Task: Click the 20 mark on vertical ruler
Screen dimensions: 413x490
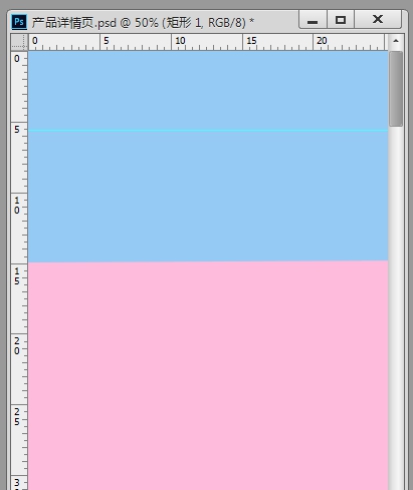Action: tap(17, 346)
